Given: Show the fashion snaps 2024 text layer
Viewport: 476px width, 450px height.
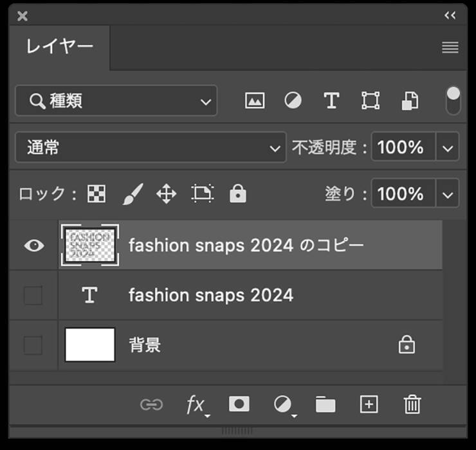Looking at the screenshot, I should pos(33,295).
